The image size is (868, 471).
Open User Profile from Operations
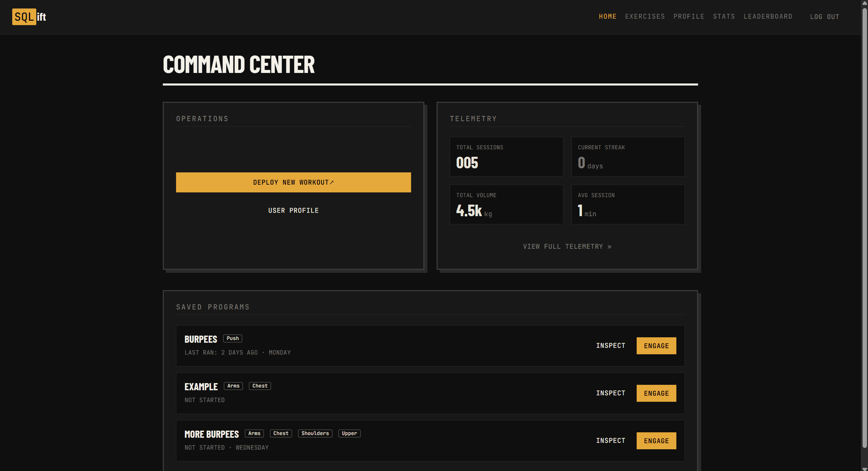pyautogui.click(x=293, y=210)
